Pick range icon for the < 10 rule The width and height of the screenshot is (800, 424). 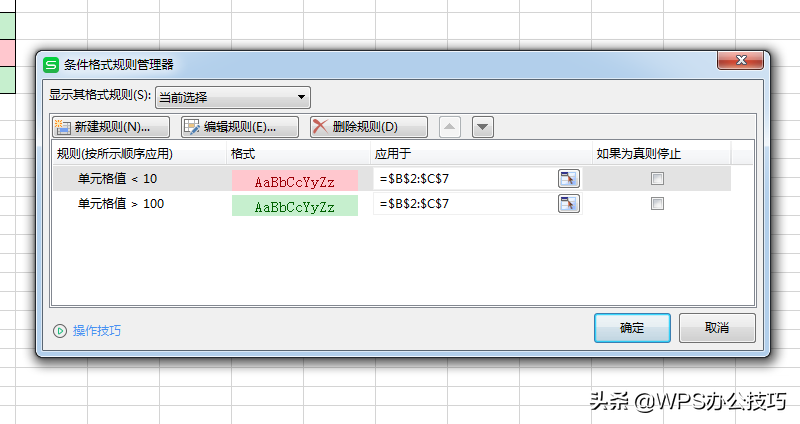pyautogui.click(x=569, y=179)
